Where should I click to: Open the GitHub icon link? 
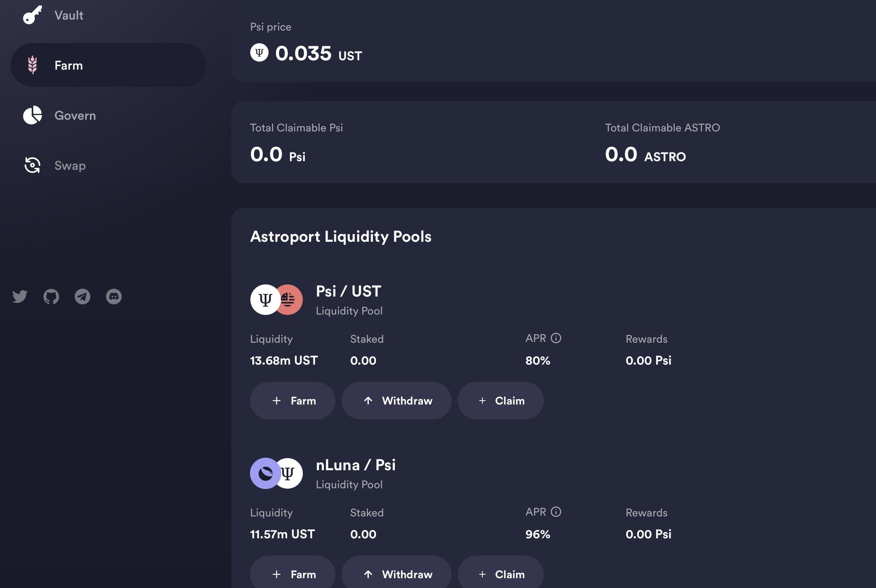(51, 297)
